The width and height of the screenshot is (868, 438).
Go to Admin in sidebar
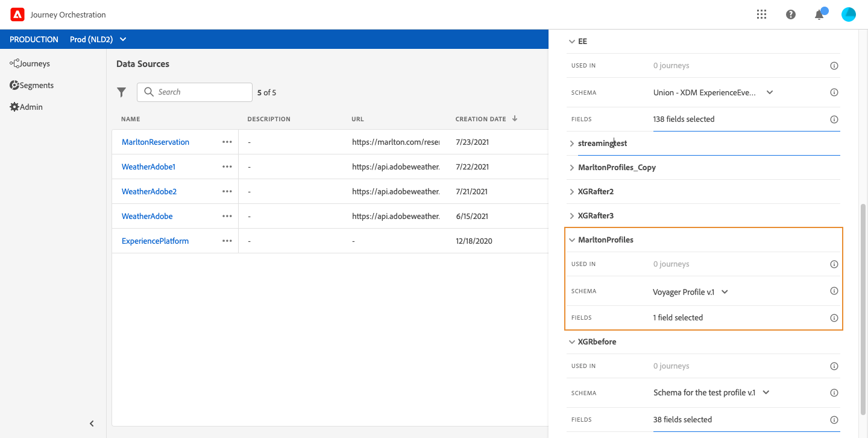[26, 107]
